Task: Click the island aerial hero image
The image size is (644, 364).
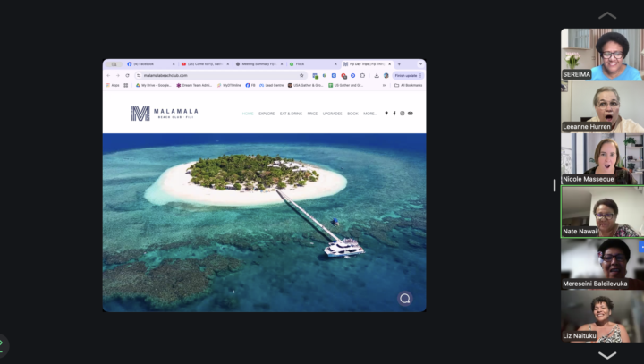Action: point(264,223)
